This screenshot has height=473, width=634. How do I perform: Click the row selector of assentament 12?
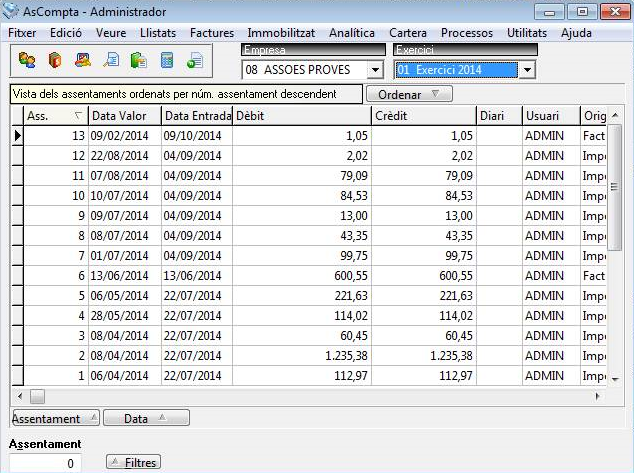click(x=17, y=155)
